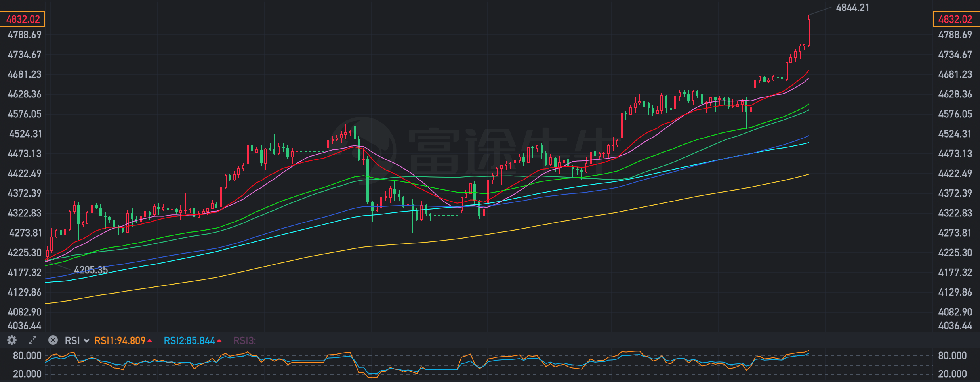Select the right 4832.02 current price tag
The image size is (980, 382).
tap(955, 19)
